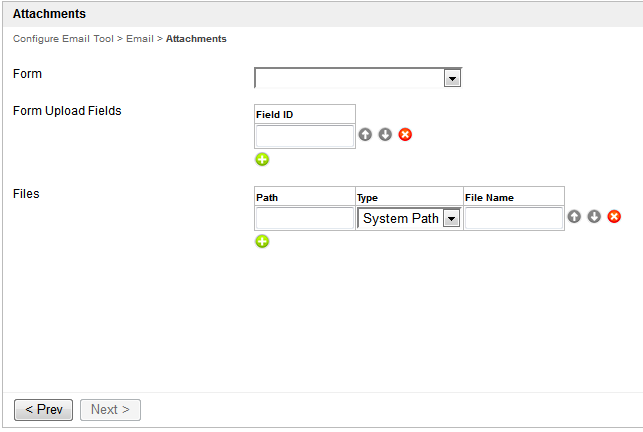Click the File Name column header
Image resolution: width=643 pixels, height=432 pixels.
(489, 198)
